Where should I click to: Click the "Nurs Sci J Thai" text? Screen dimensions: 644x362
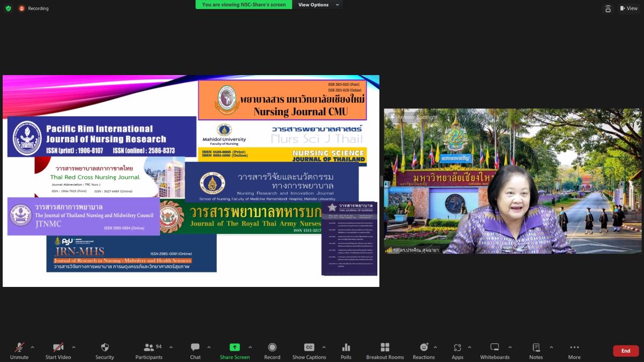point(317,138)
